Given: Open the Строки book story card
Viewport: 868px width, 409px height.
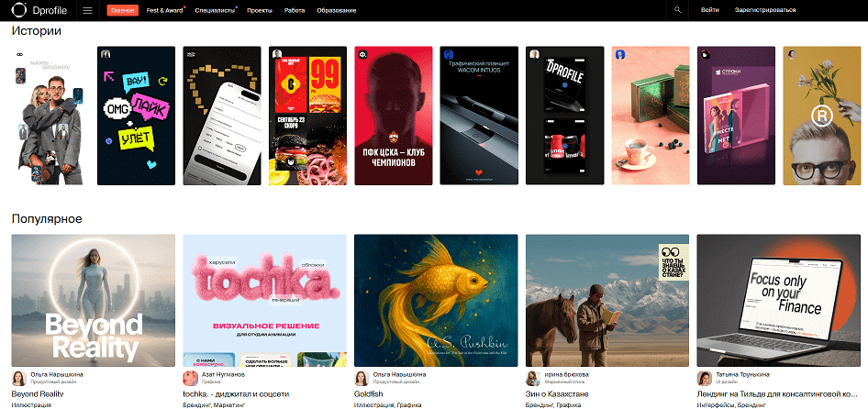Looking at the screenshot, I should click(736, 116).
